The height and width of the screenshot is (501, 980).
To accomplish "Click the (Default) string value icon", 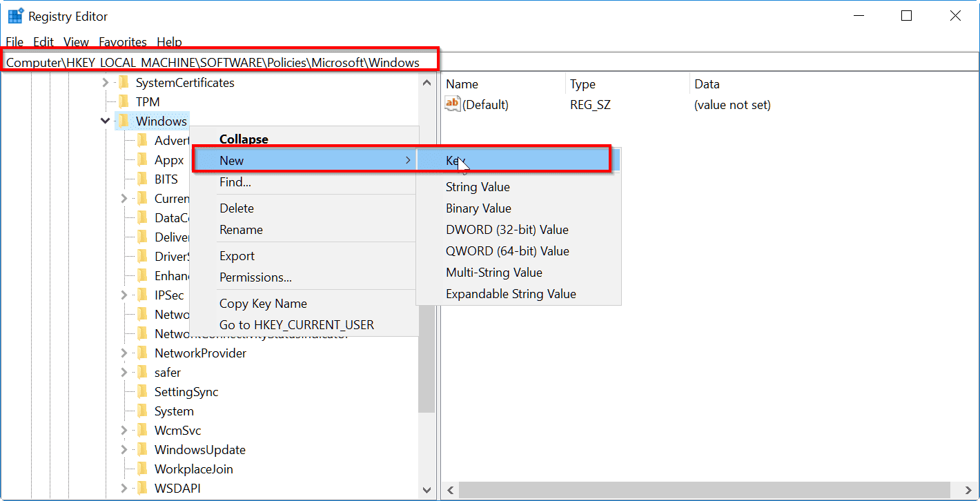I will [453, 104].
